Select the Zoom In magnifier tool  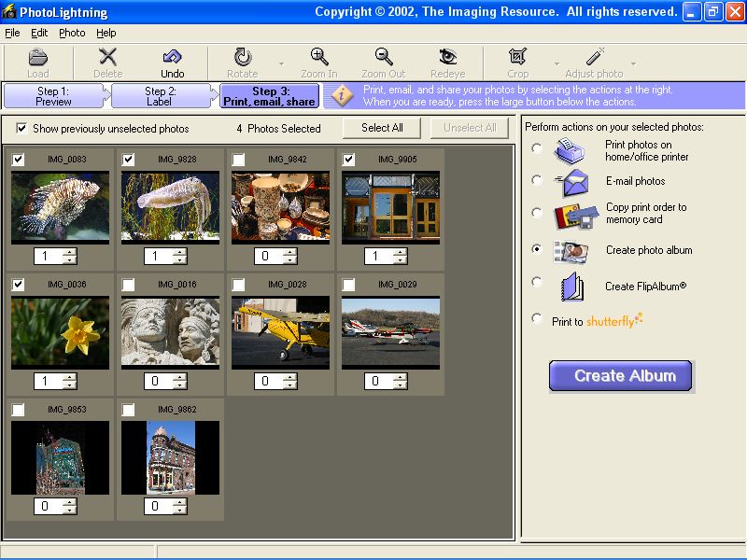[x=319, y=58]
